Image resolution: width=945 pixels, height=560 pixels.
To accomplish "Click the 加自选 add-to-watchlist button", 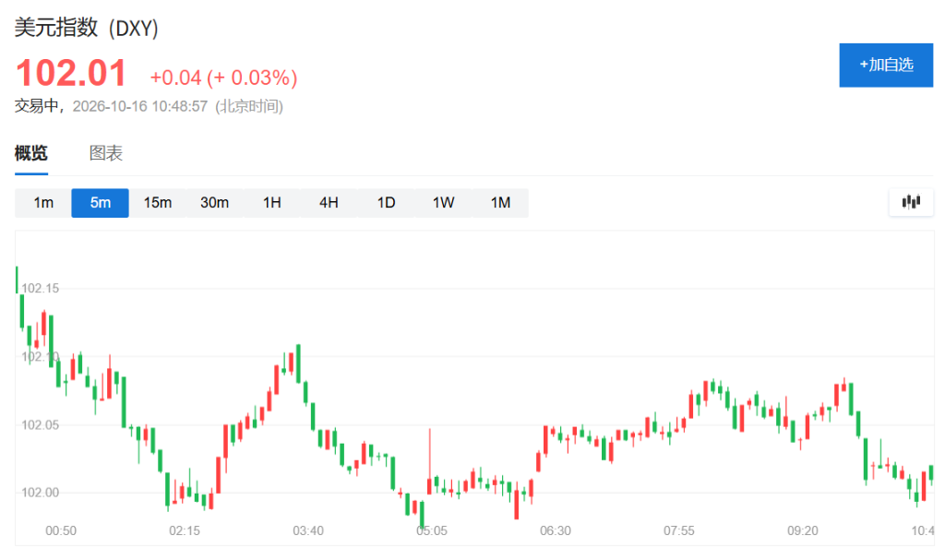I will (x=885, y=66).
